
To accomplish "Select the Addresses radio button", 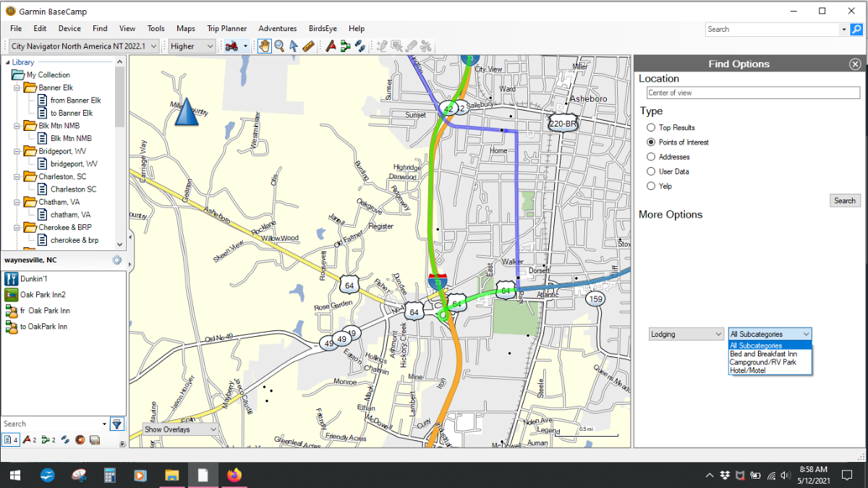I will (x=651, y=156).
